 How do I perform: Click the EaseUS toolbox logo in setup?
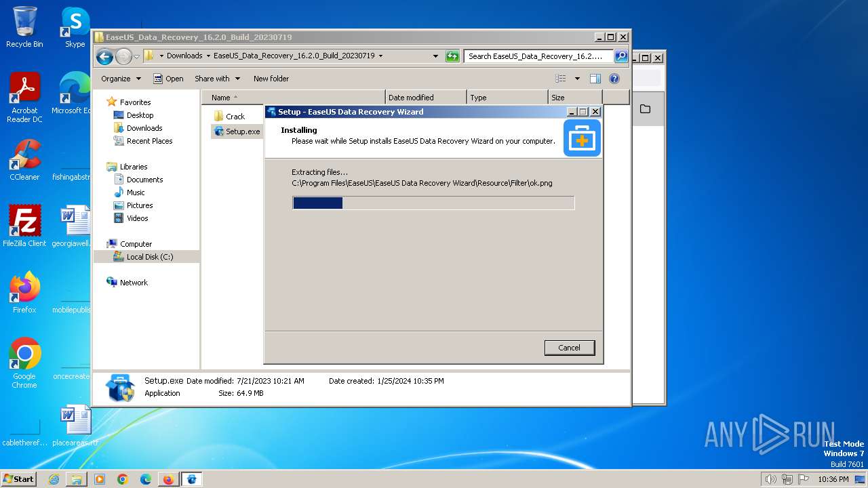582,138
